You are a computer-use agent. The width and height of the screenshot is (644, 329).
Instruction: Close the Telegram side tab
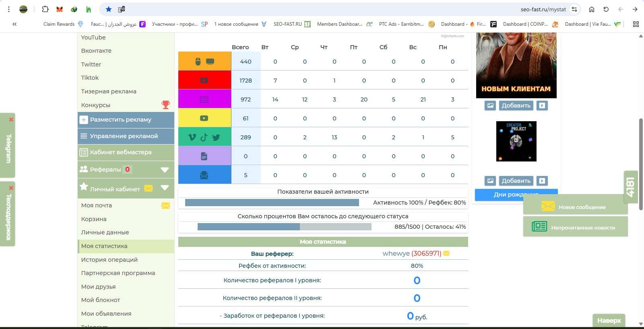point(11,120)
